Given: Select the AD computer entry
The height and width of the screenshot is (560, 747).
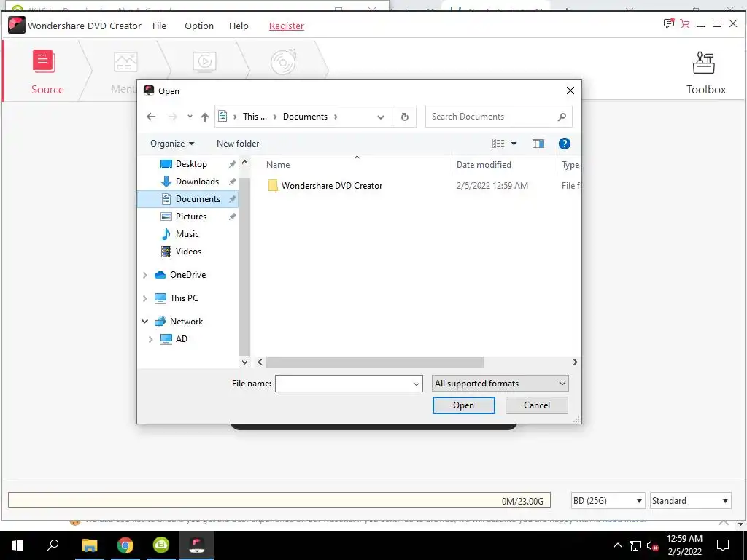Looking at the screenshot, I should [181, 339].
